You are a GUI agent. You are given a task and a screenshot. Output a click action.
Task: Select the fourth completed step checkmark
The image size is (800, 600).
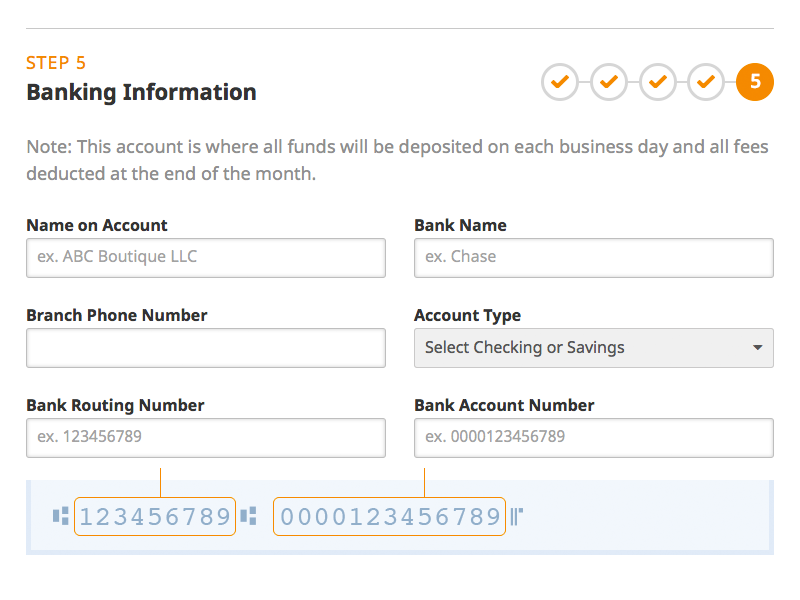[706, 82]
